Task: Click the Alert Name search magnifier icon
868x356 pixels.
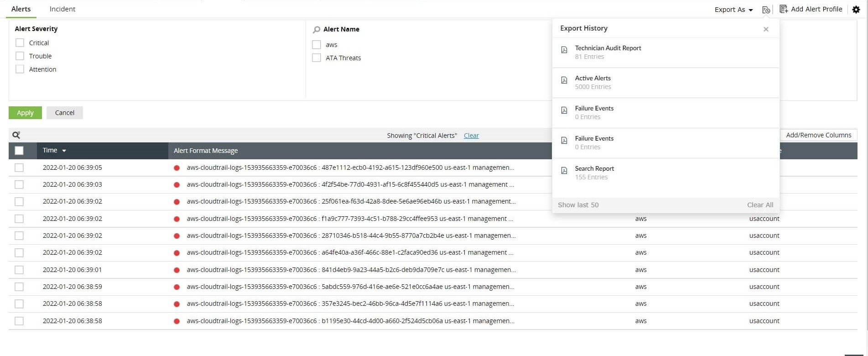Action: point(317,30)
